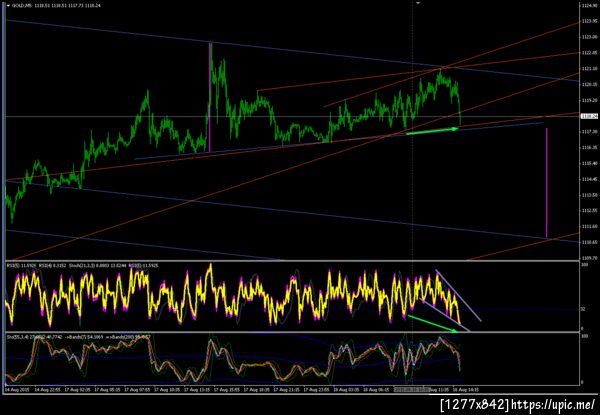
Task: Click the 1121.10 price scale value
Action: [x=591, y=68]
